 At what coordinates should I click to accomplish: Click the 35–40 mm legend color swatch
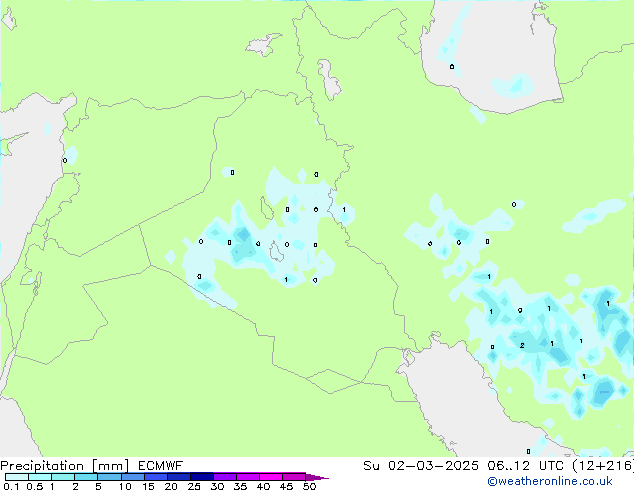pos(248,477)
